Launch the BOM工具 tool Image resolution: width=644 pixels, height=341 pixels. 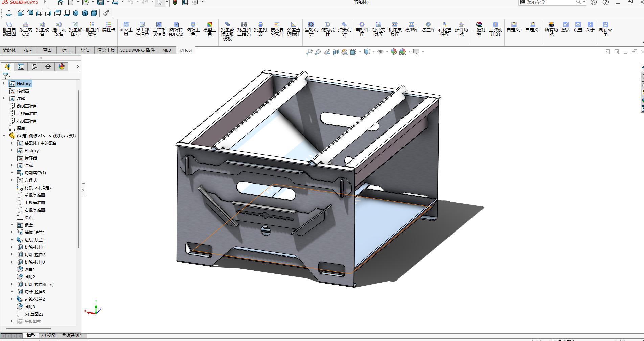click(x=126, y=29)
